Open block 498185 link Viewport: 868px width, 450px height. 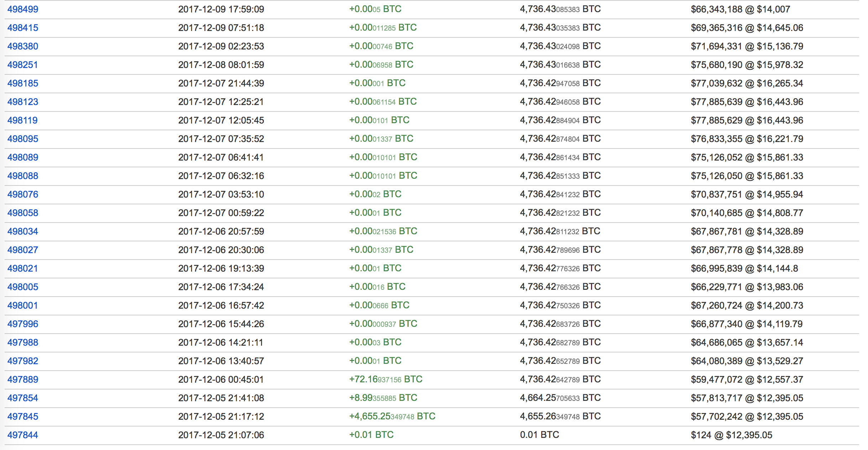[x=23, y=83]
